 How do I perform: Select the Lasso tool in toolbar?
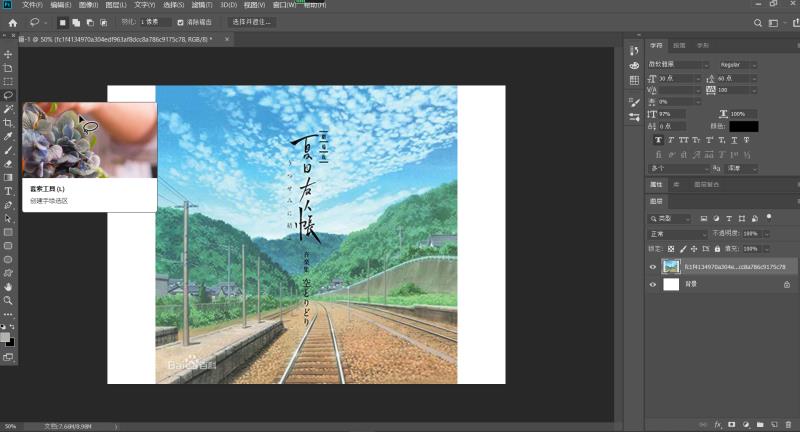point(8,95)
